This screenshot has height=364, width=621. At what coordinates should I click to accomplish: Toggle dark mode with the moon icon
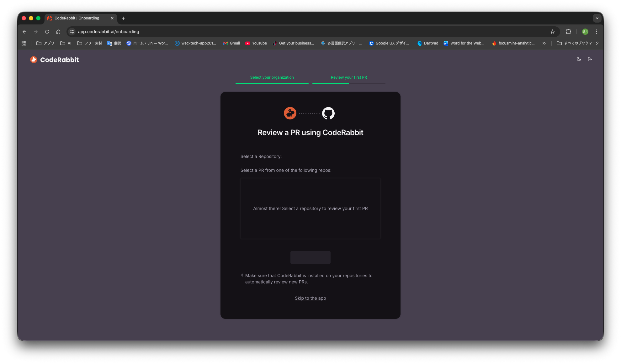click(x=579, y=59)
